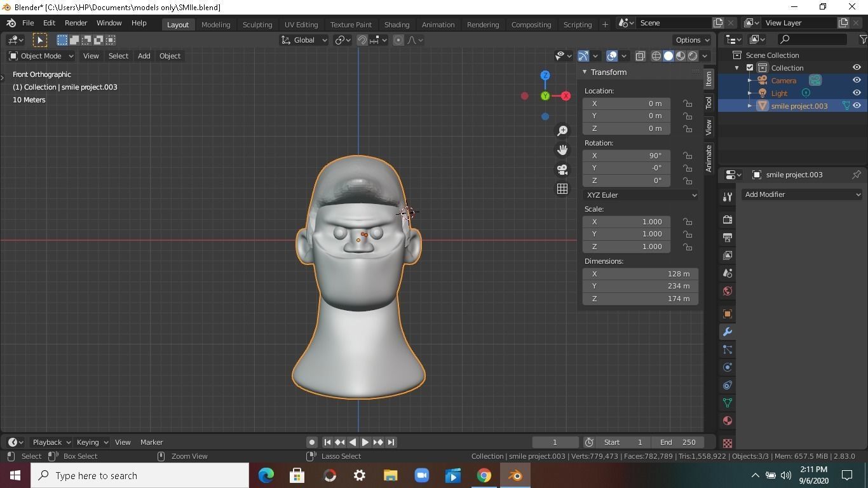This screenshot has width=868, height=488.
Task: Open the Keying dropdown in timeline
Action: click(92, 442)
